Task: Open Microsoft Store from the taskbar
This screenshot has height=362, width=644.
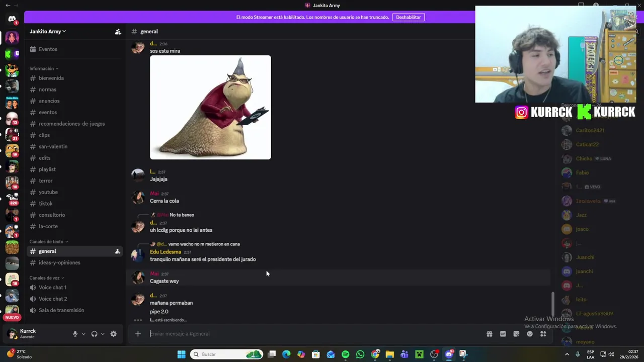Action: [316, 354]
